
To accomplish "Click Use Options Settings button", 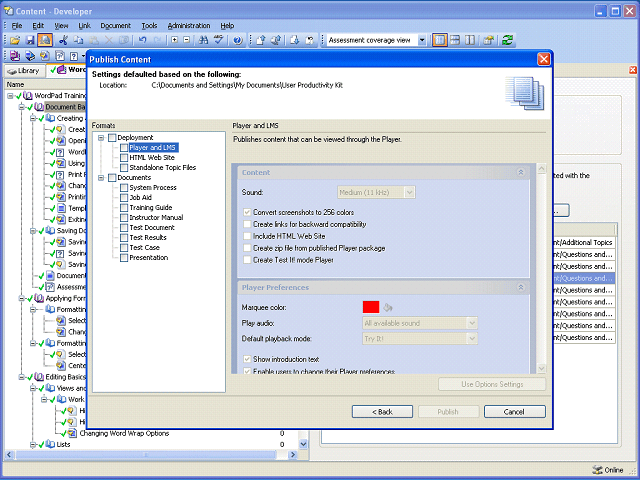I will pyautogui.click(x=492, y=384).
